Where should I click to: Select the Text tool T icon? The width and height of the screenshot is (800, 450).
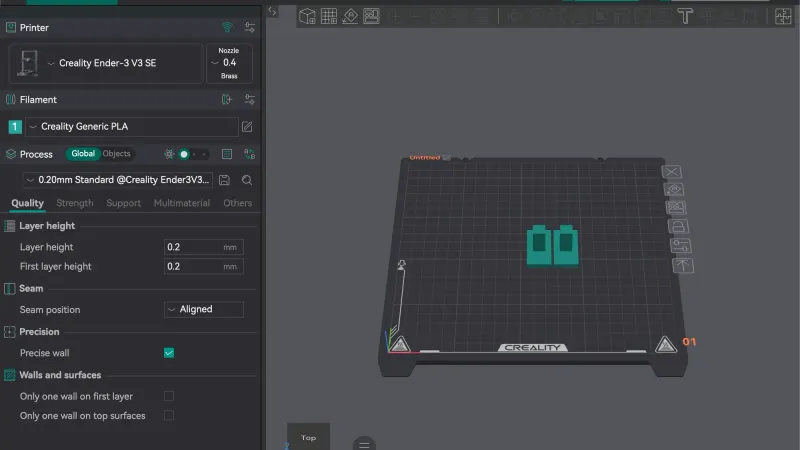point(685,16)
